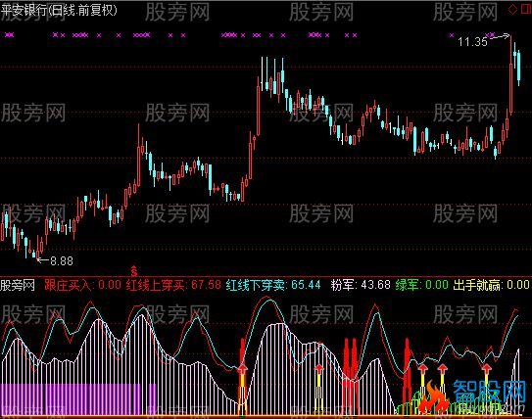
Task: Click the 出手就赢: 0.00 indicator value
Action: point(491,285)
